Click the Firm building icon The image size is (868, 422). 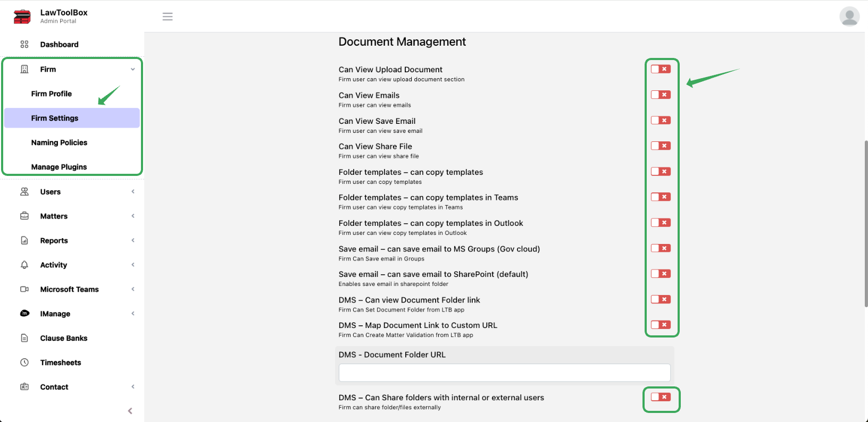click(x=24, y=69)
